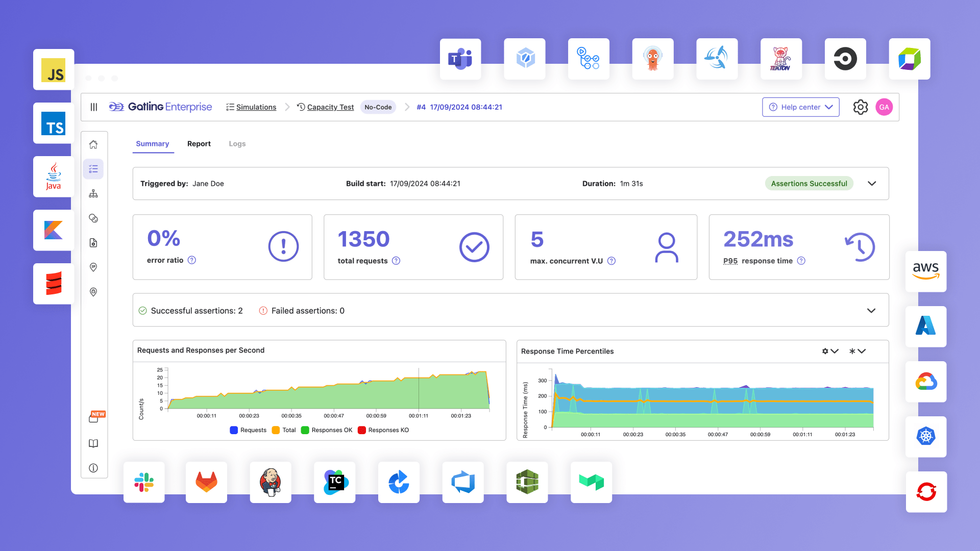
Task: Click the Microsoft Teams logo tile
Action: click(460, 59)
